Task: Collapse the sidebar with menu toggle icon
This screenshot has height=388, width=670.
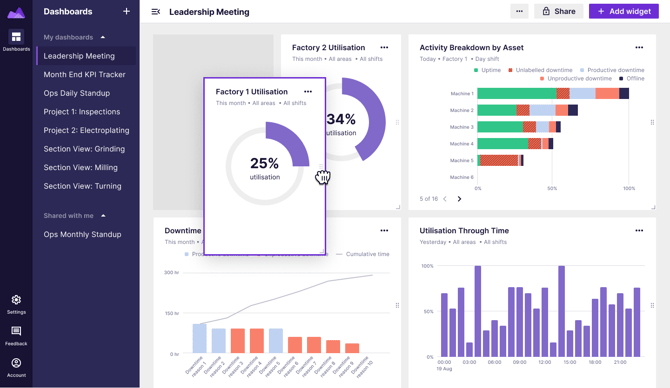Action: click(x=156, y=12)
